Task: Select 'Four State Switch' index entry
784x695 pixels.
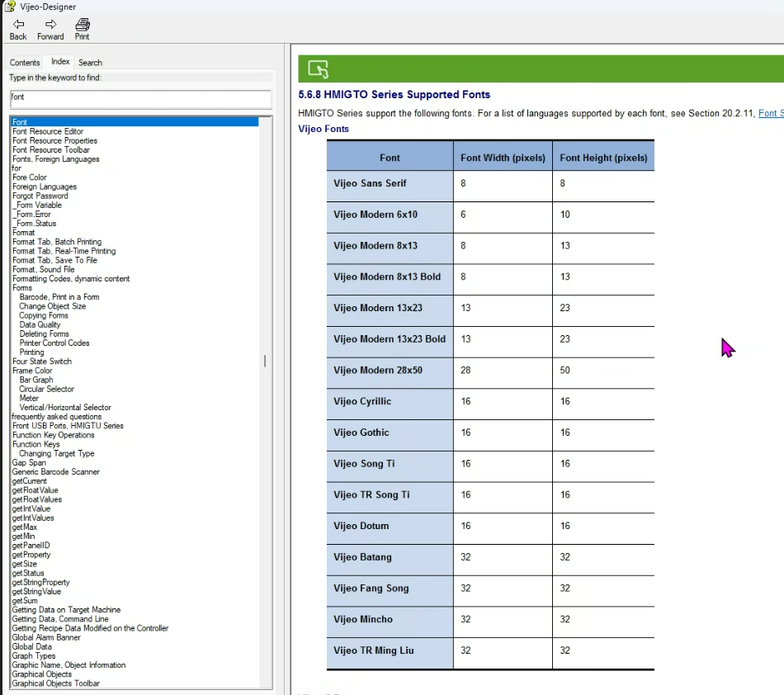Action: click(x=42, y=362)
